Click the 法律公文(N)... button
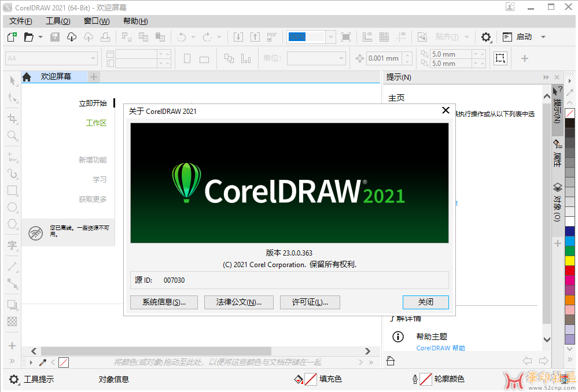Viewport: 578px width, 392px height. pos(239,302)
